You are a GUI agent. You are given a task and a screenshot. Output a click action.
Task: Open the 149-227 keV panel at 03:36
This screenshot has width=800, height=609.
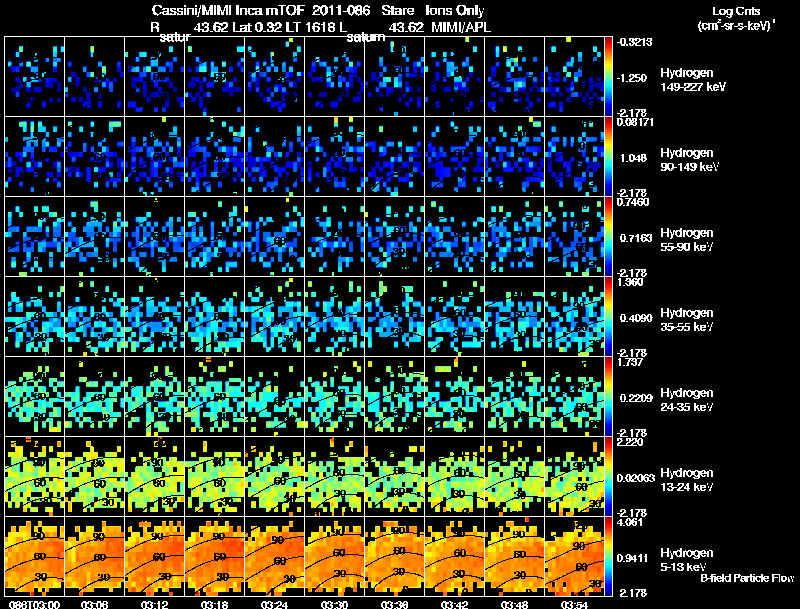click(394, 76)
